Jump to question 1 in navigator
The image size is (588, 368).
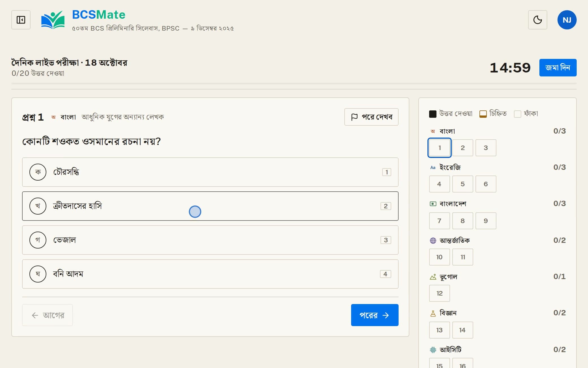(439, 148)
